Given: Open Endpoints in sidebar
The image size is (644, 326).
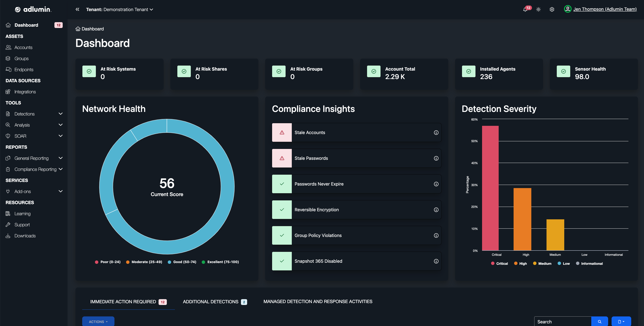Looking at the screenshot, I should [24, 69].
